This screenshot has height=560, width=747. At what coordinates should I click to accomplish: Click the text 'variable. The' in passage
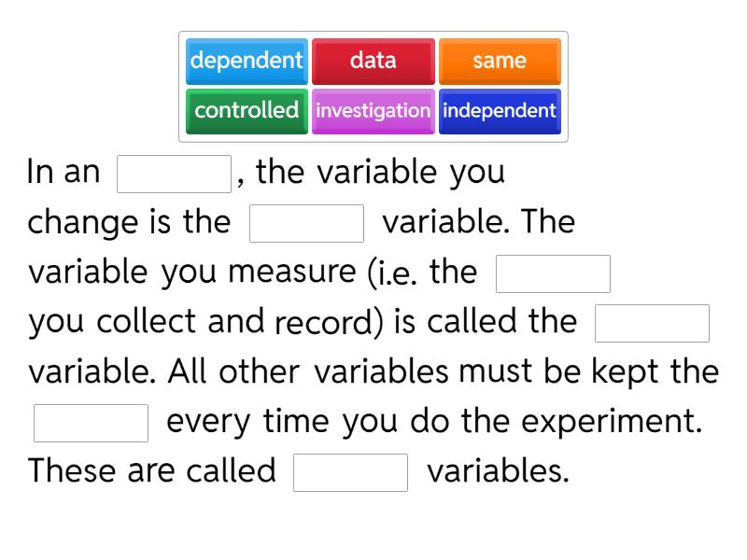coord(478,222)
